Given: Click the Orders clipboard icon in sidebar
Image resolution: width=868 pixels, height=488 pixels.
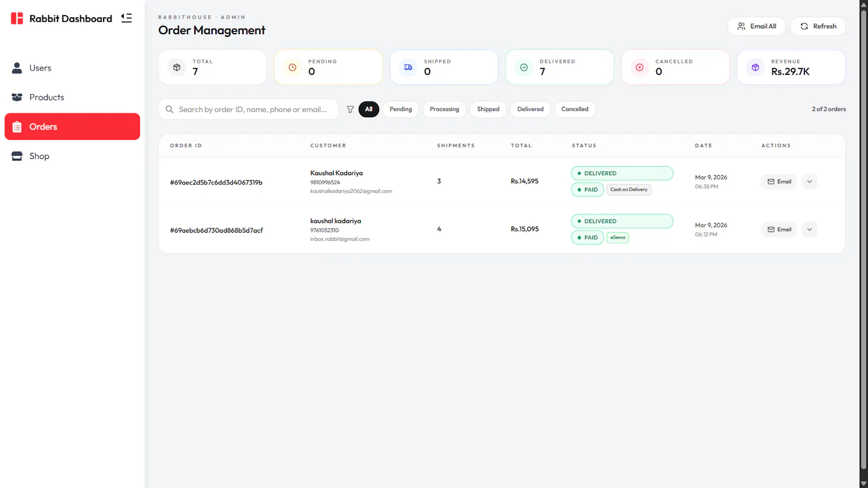Looking at the screenshot, I should pos(17,126).
